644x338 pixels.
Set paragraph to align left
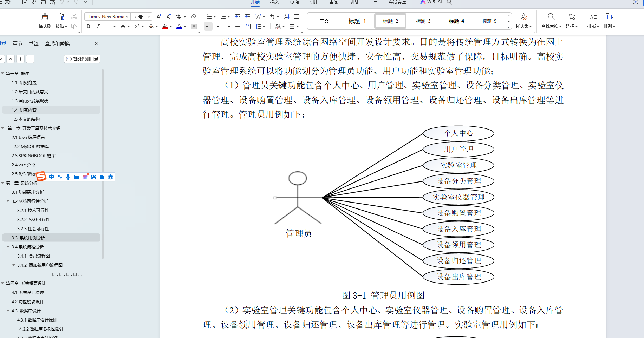[x=208, y=26]
